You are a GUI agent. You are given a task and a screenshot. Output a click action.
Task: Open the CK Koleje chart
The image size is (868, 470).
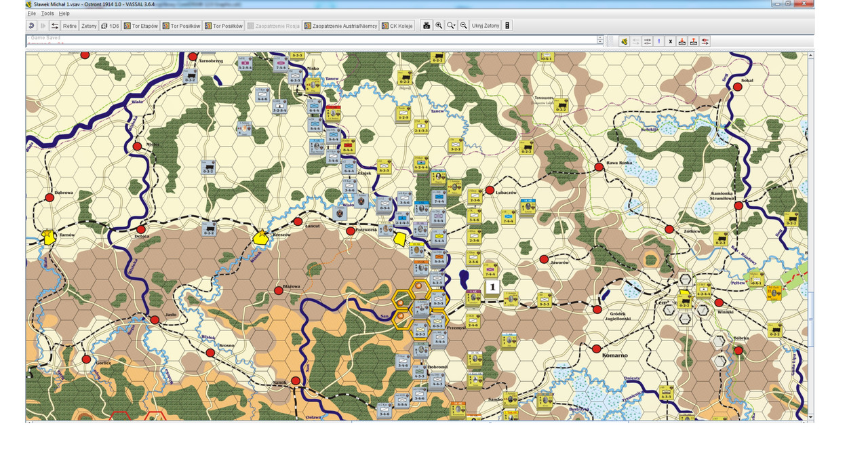pos(397,26)
